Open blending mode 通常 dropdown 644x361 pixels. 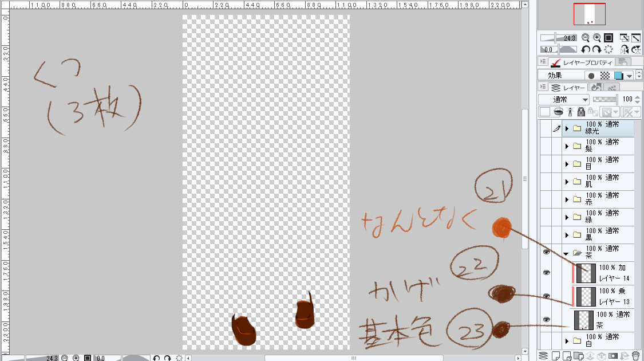pos(564,99)
